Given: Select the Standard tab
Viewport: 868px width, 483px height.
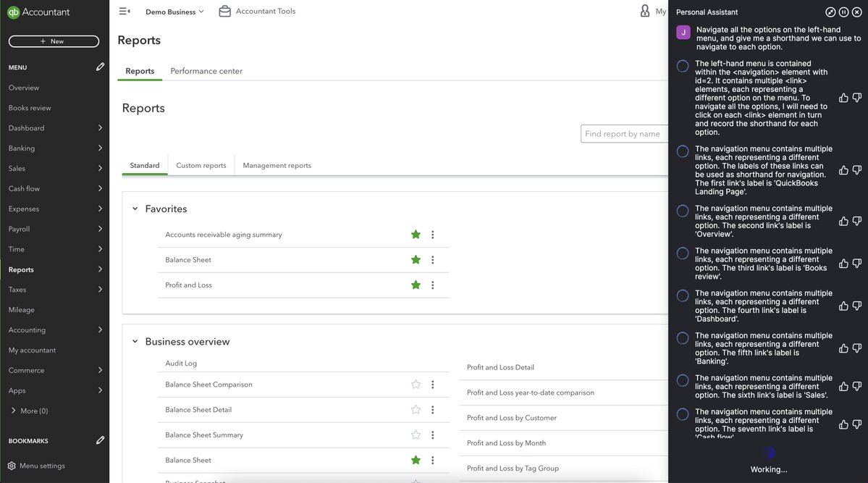Looking at the screenshot, I should [x=145, y=166].
